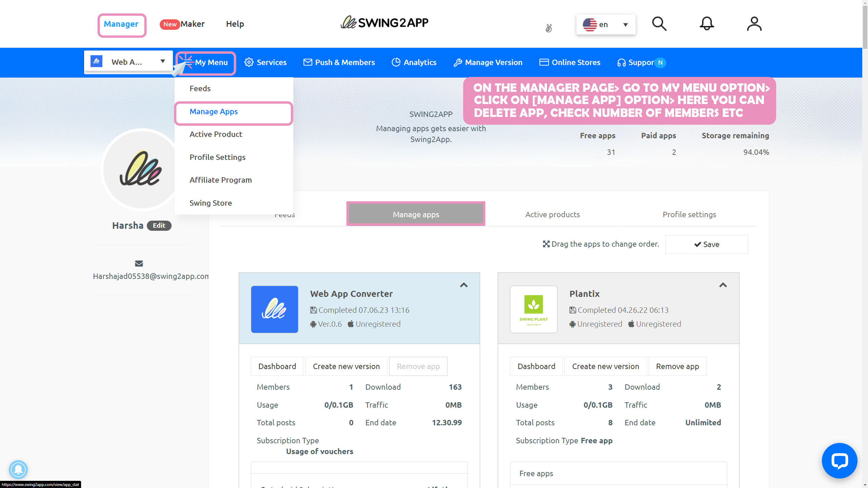
Task: Collapse the Web App Converter card
Action: pos(463,285)
